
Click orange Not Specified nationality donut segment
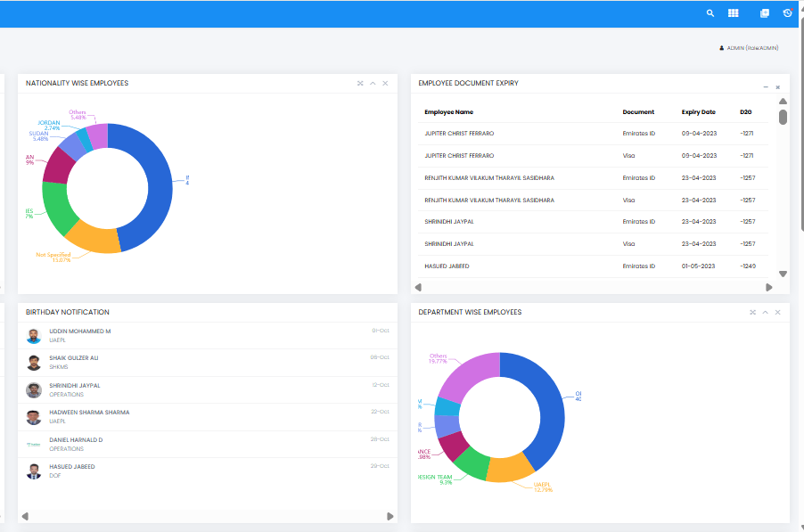click(x=93, y=238)
